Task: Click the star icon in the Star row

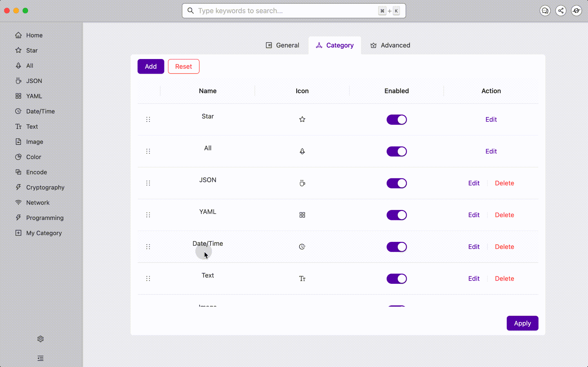Action: (302, 119)
